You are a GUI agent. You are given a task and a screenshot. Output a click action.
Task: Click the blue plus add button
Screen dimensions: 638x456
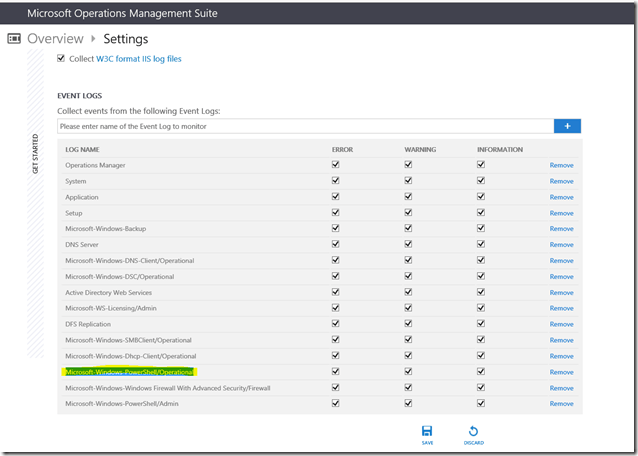(567, 126)
